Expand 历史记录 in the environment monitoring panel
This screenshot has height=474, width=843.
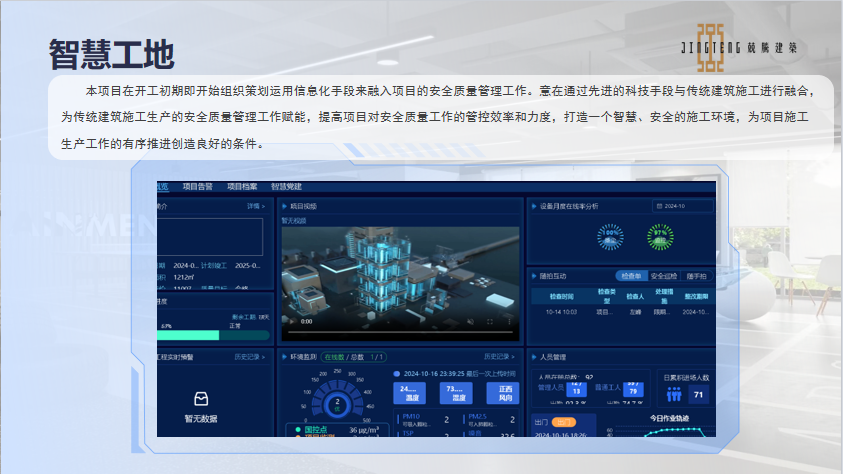coord(500,356)
